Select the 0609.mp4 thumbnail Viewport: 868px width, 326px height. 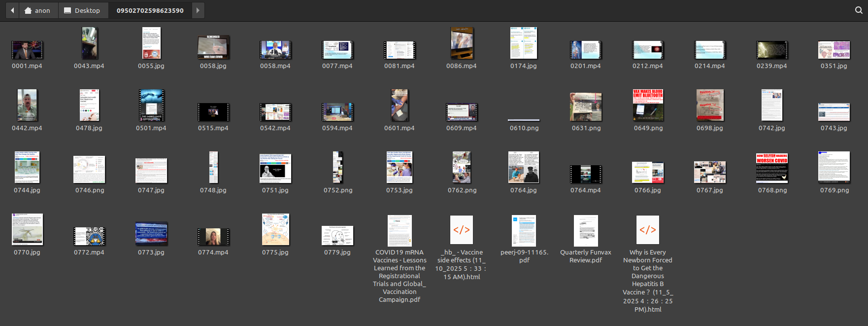coord(462,112)
